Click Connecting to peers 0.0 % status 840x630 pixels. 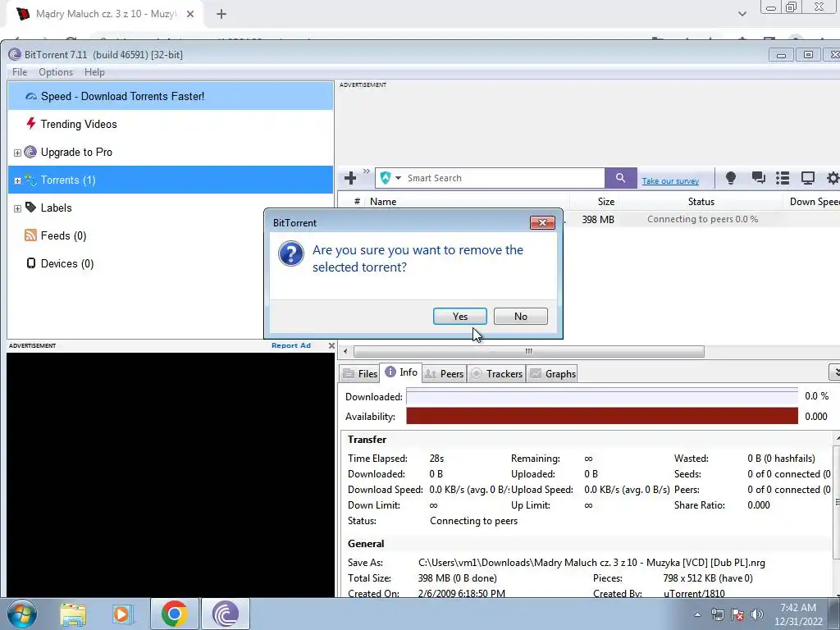tap(702, 219)
